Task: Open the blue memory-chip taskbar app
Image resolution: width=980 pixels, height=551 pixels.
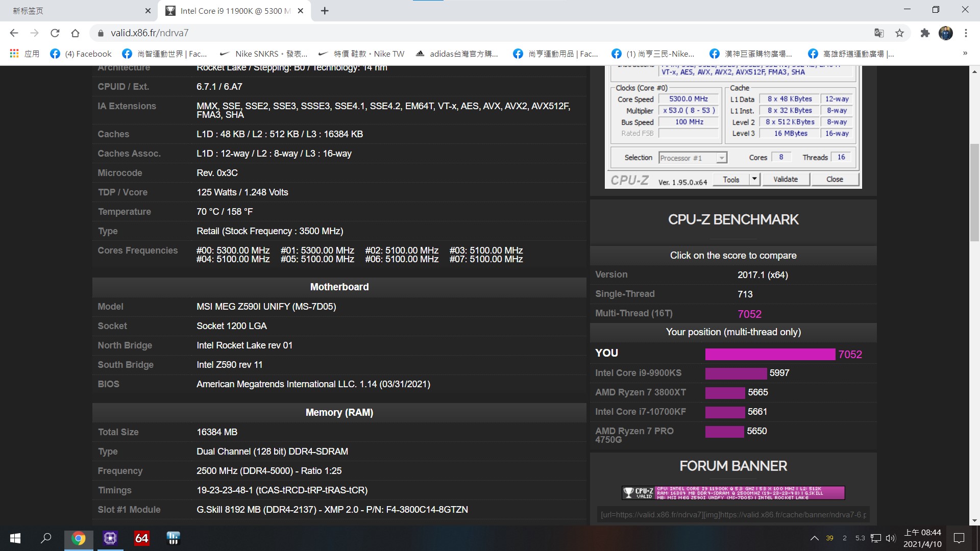Action: pos(173,538)
